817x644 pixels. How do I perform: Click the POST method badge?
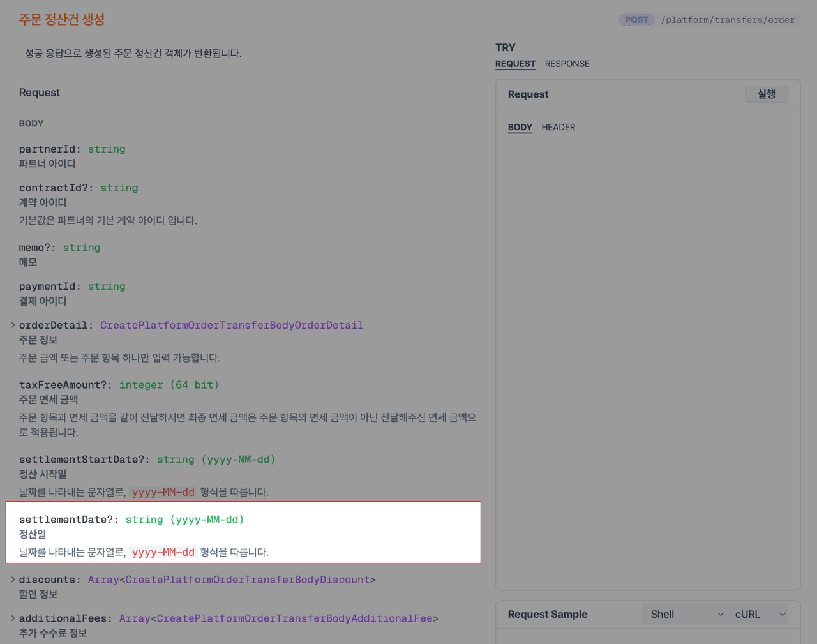pos(636,20)
